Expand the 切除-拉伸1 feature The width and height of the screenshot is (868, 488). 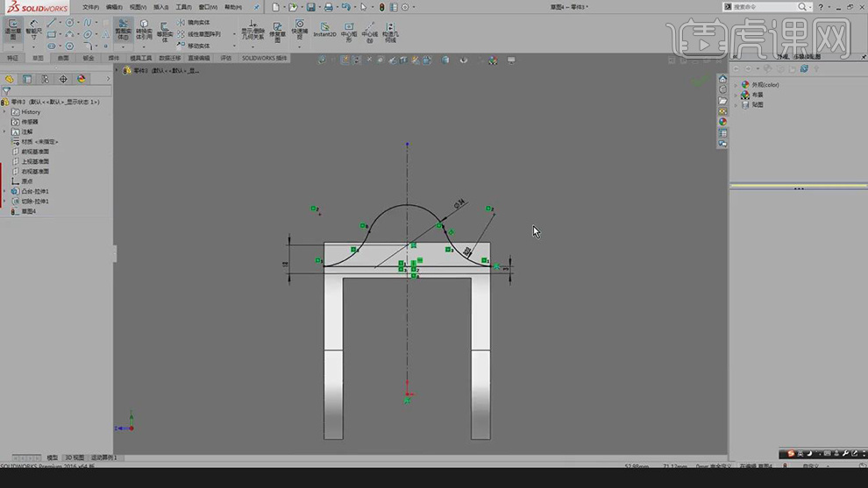click(x=5, y=201)
